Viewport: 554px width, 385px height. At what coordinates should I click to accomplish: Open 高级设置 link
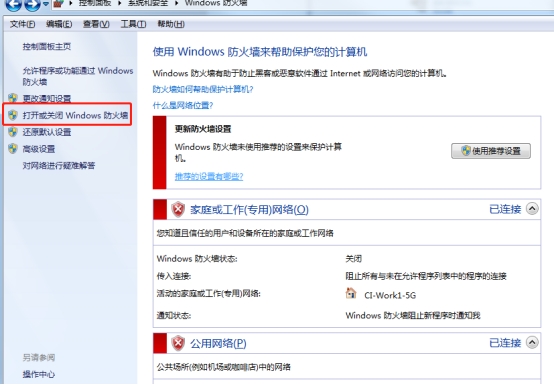pyautogui.click(x=39, y=149)
